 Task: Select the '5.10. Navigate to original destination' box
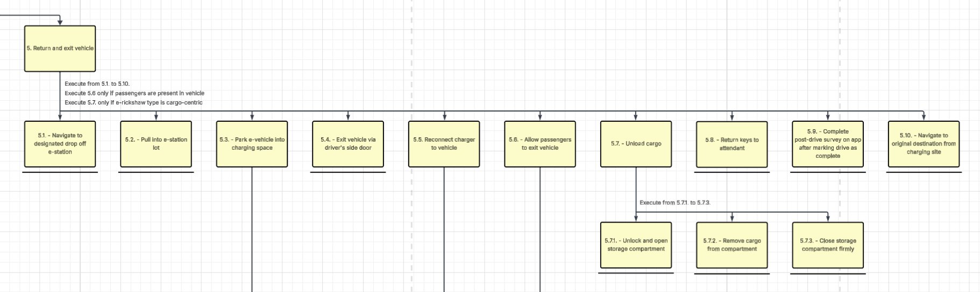pyautogui.click(x=924, y=144)
